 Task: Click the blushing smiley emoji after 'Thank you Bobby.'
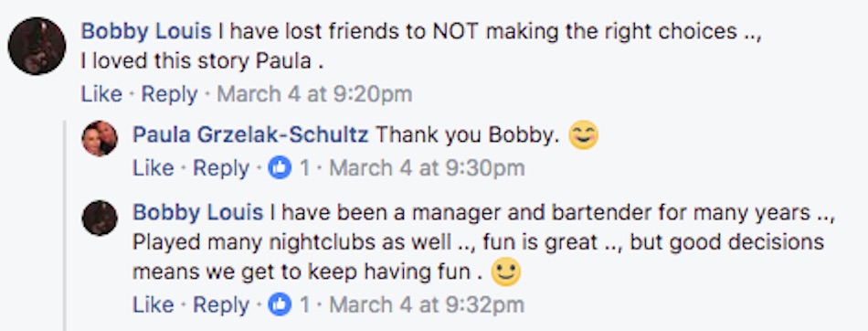(x=584, y=135)
